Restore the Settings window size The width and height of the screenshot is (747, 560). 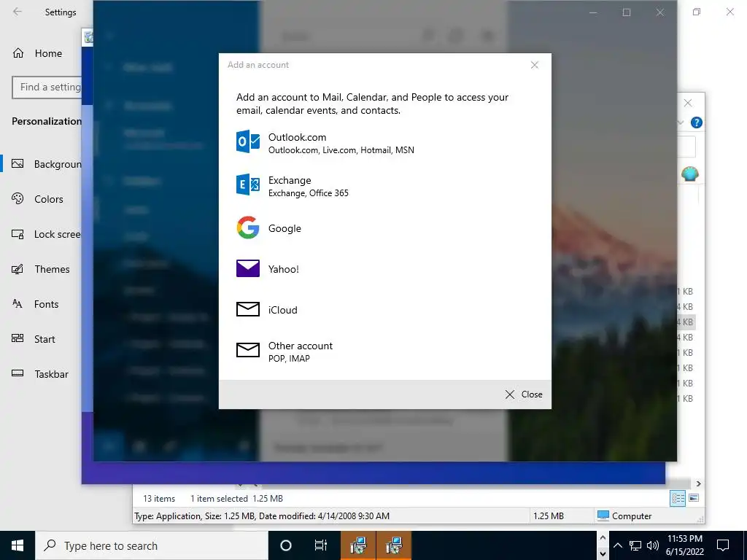pyautogui.click(x=697, y=12)
